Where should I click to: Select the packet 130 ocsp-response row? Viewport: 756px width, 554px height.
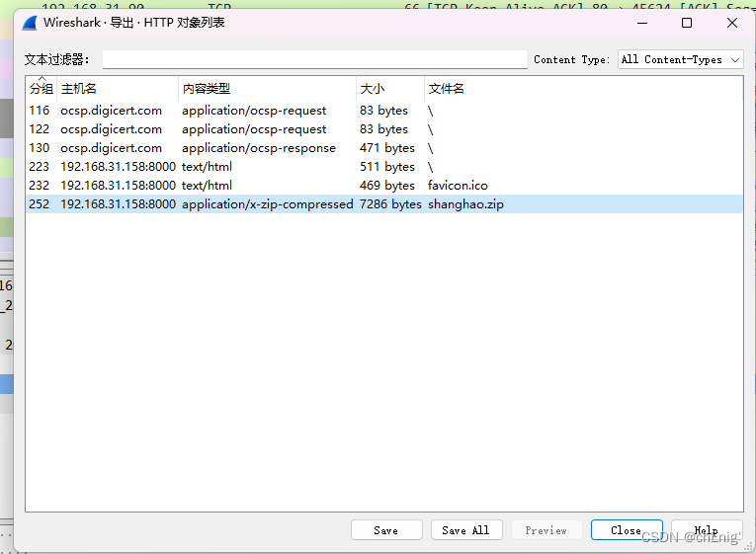point(384,148)
